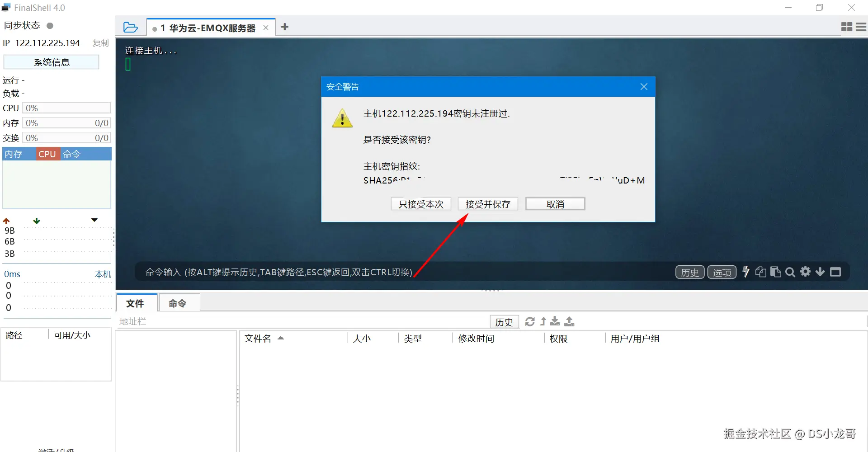Refresh the file list
This screenshot has width=868, height=452.
point(530,321)
